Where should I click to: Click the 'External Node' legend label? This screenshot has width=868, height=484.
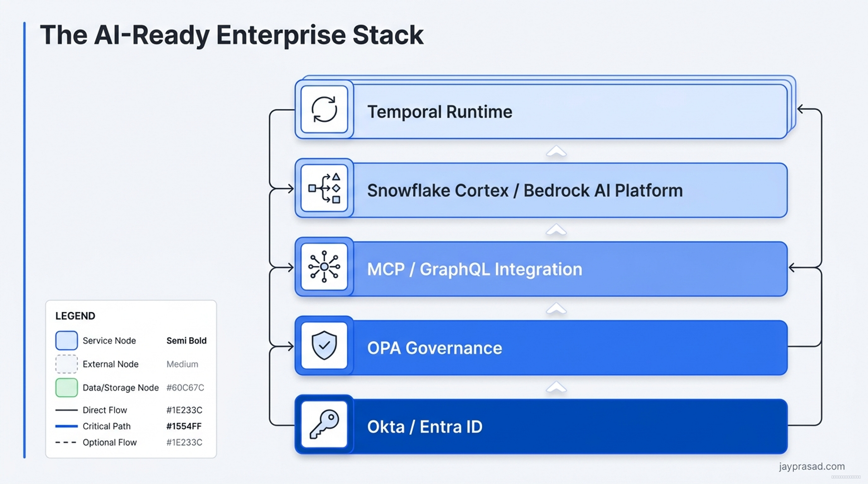[x=111, y=364]
